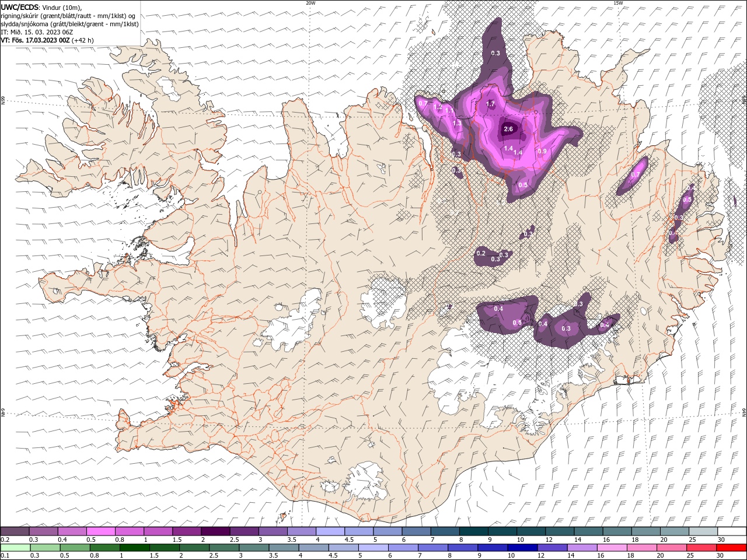Screen dimensions: 747x560
Task: Select the magenta 1–1.5 swatch in upper legend
Action: [158, 531]
